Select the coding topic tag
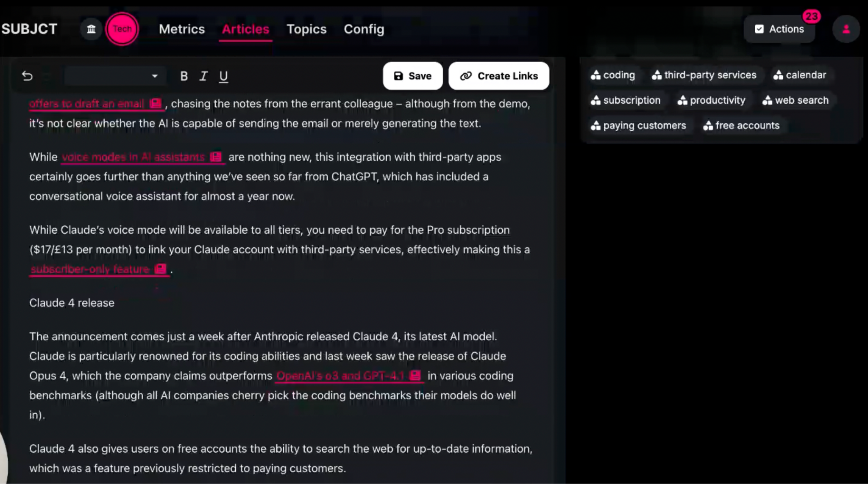868x484 pixels. (613, 75)
